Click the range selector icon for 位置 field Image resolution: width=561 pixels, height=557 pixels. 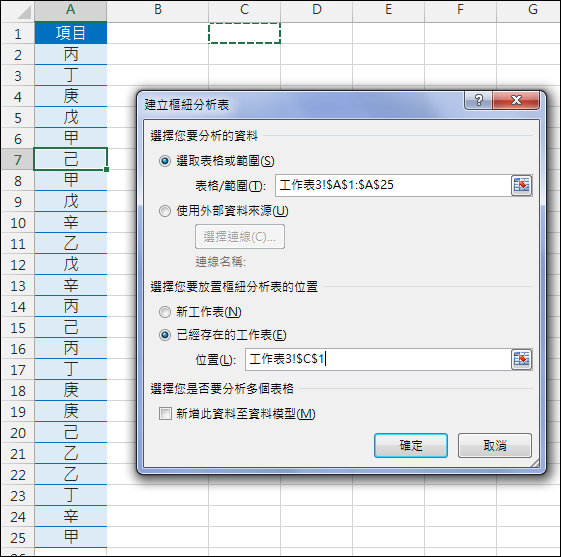(x=521, y=359)
